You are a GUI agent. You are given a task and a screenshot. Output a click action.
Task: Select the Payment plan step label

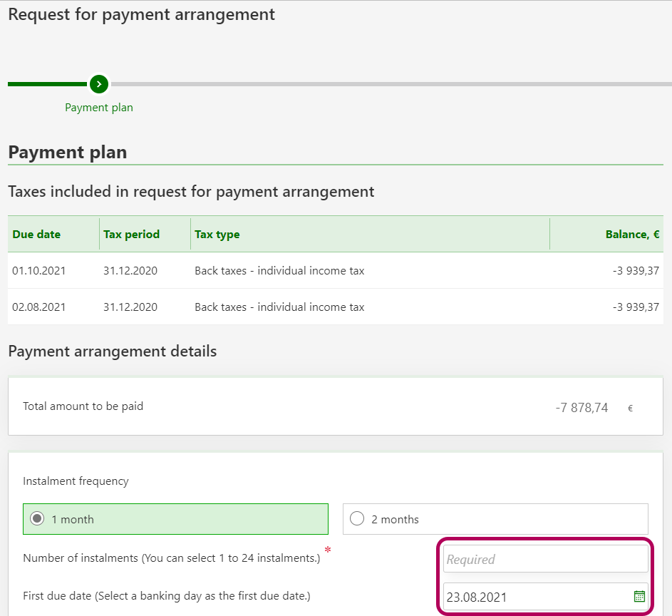[99, 108]
